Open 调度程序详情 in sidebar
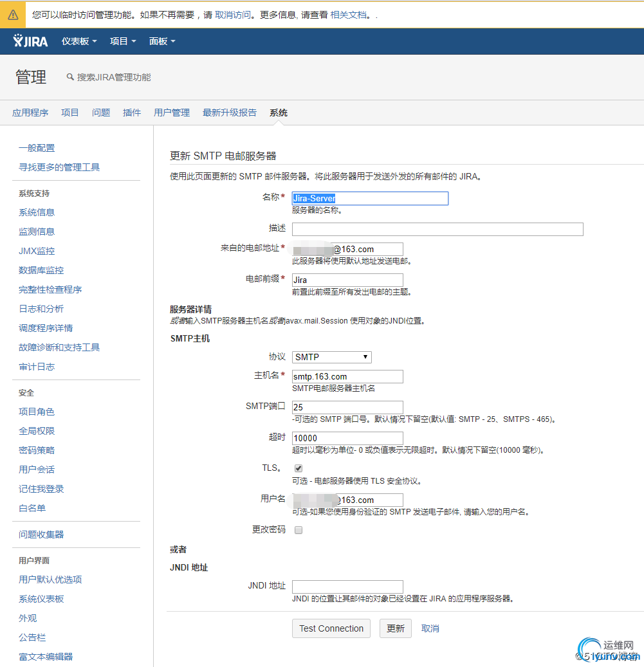 (x=46, y=328)
